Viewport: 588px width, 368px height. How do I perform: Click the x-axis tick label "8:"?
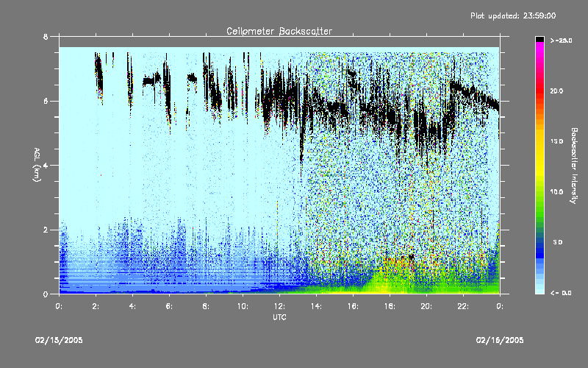(206, 306)
